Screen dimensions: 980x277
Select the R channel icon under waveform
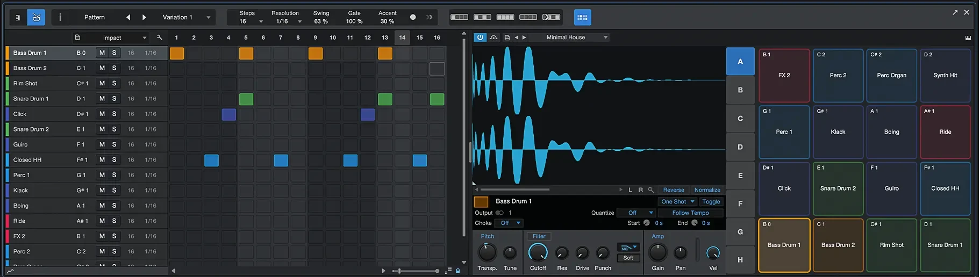pyautogui.click(x=640, y=190)
